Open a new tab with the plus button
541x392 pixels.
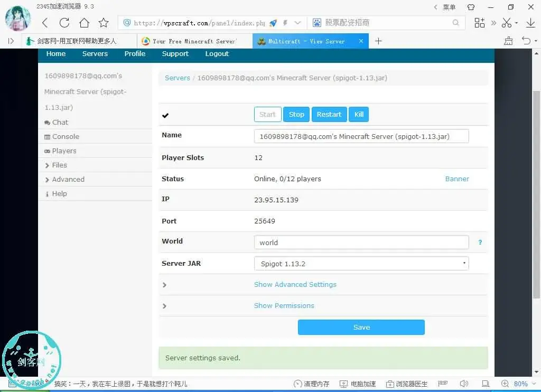tap(378, 41)
